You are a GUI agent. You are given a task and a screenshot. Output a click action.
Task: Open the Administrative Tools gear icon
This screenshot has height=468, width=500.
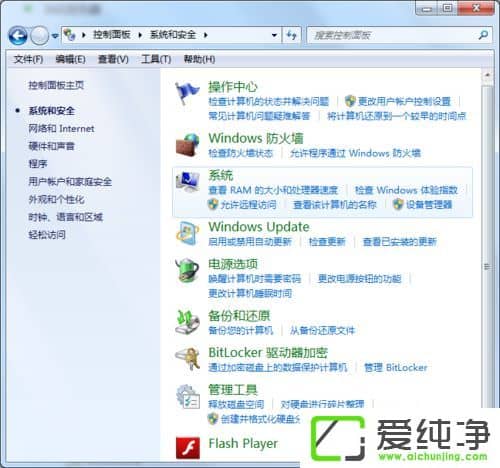pos(188,397)
